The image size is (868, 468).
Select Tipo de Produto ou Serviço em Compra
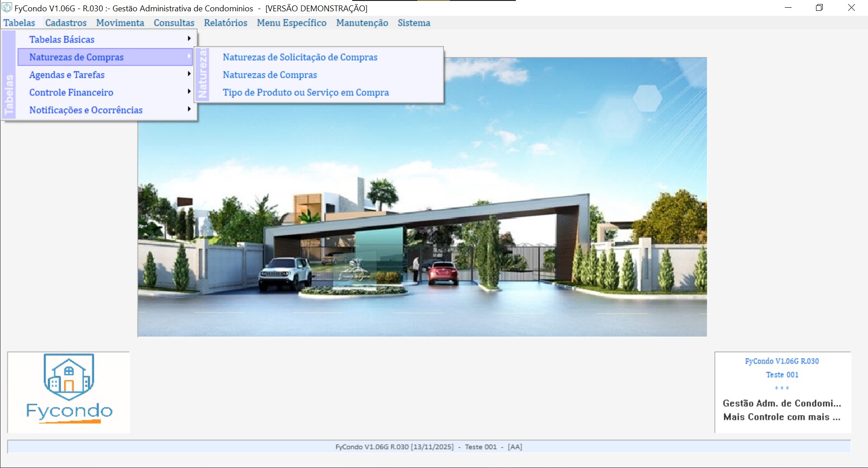[x=306, y=92]
